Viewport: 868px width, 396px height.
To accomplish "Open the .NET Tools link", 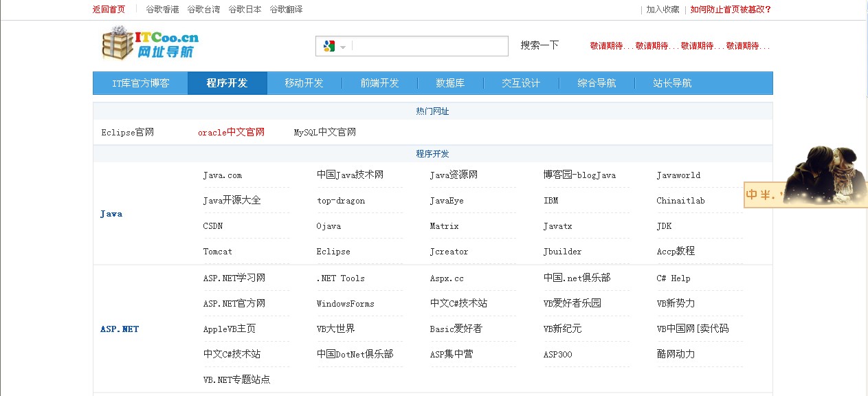I will coord(341,278).
